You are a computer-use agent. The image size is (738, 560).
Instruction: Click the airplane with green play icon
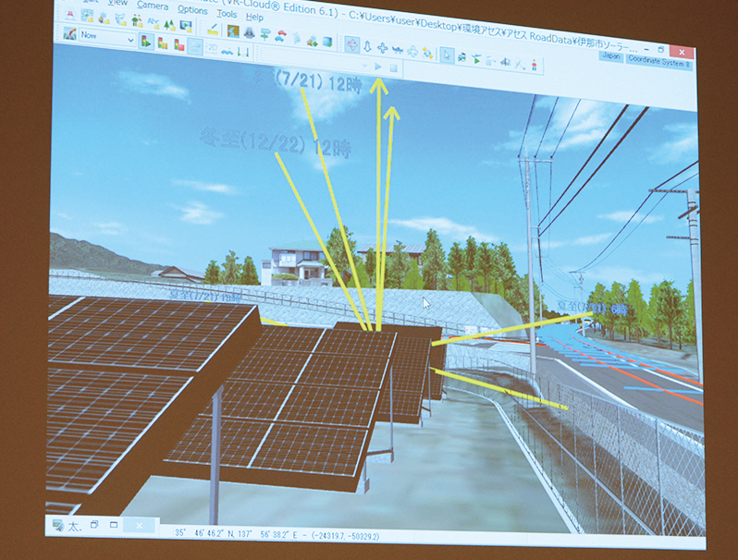[476, 59]
